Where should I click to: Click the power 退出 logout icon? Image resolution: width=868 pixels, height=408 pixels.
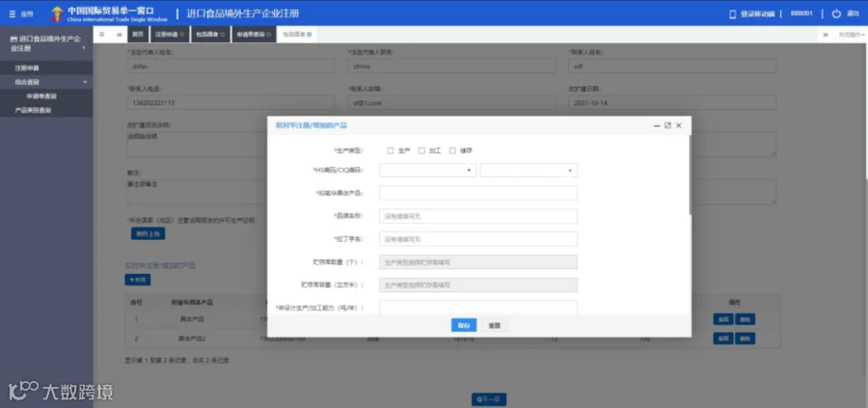pos(836,14)
